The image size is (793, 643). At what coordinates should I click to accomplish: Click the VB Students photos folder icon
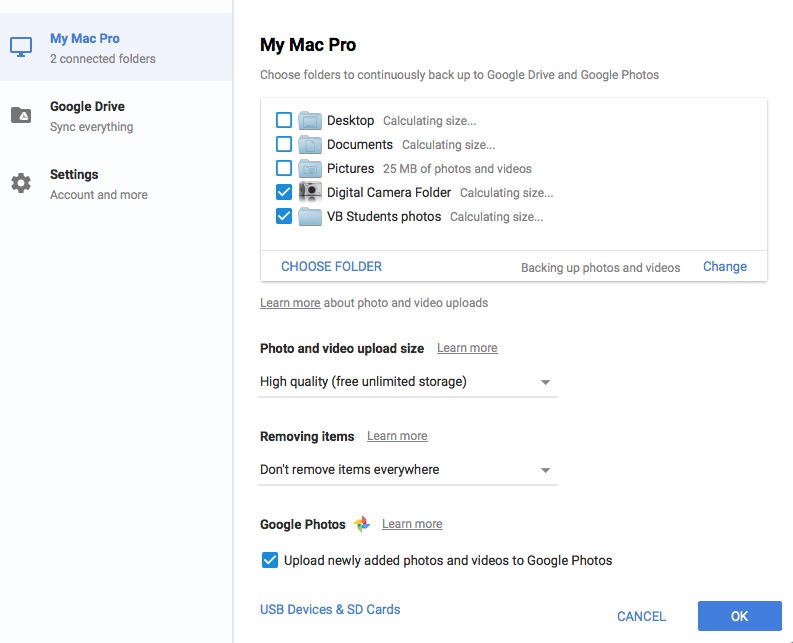point(310,216)
